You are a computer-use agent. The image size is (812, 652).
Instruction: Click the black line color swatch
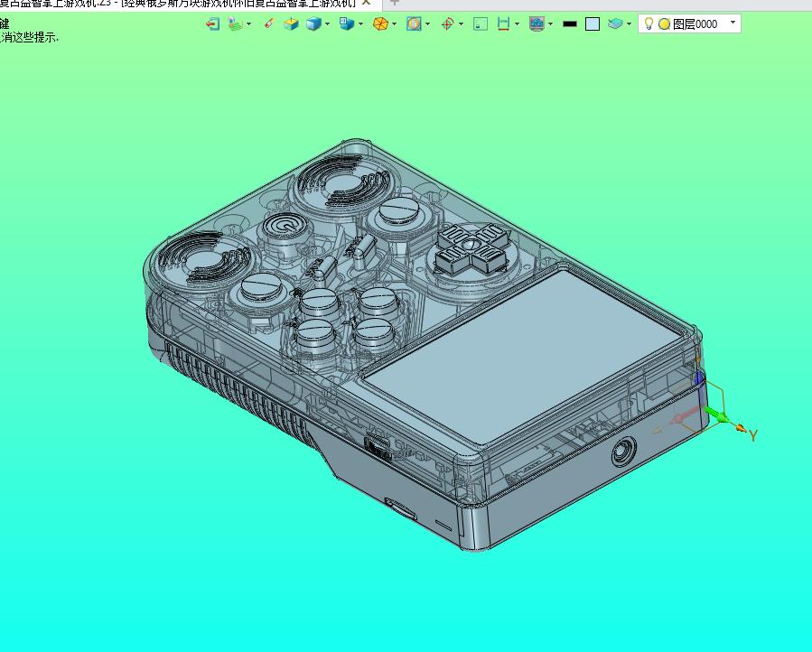click(x=570, y=23)
